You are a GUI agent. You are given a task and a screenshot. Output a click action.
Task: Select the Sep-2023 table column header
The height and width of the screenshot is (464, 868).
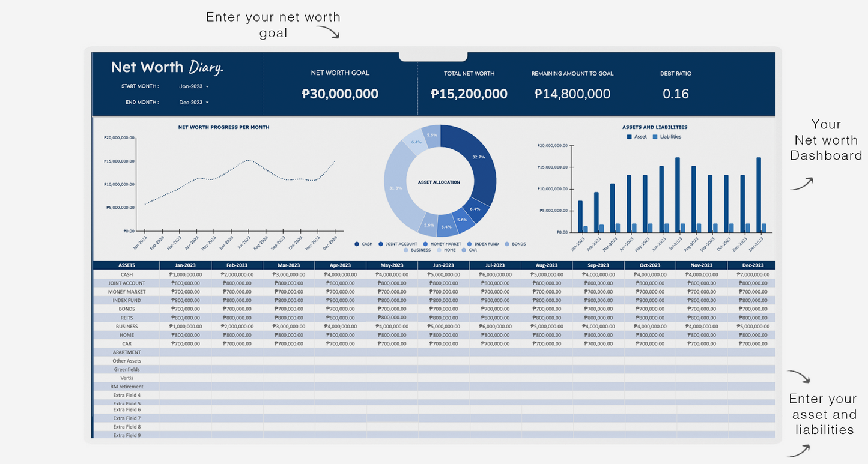[x=598, y=265]
